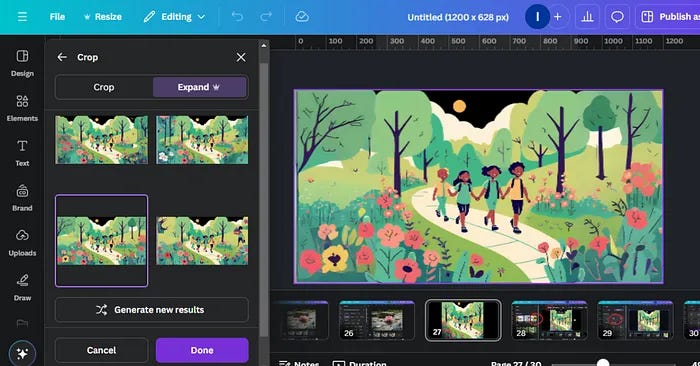Open the comments speech bubble
Screen dimensions: 700x366
617,17
